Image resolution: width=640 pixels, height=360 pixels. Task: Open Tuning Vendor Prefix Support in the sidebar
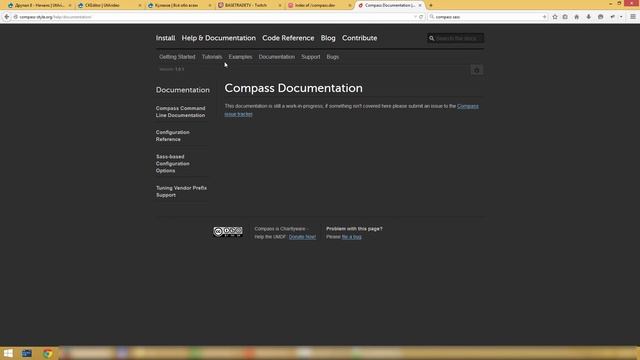pos(181,191)
